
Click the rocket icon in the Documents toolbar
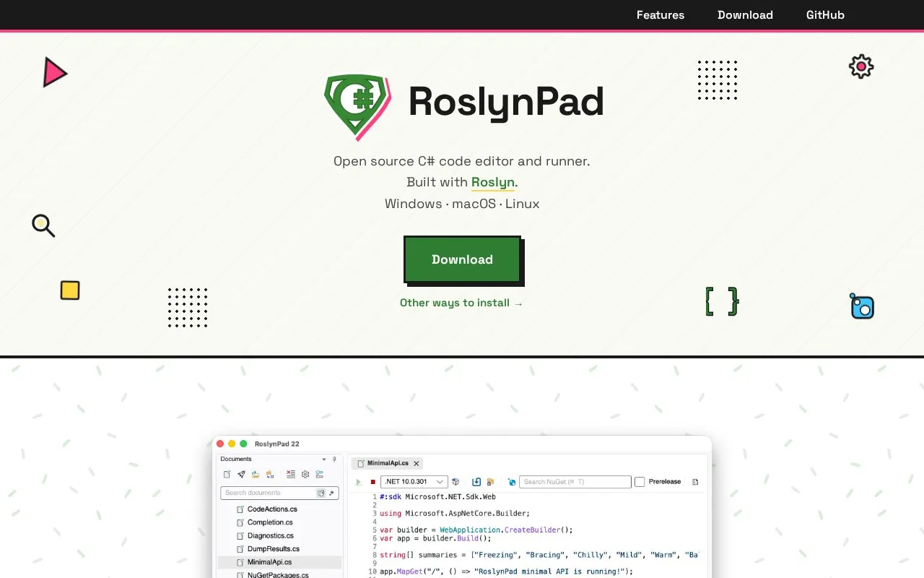(x=241, y=475)
